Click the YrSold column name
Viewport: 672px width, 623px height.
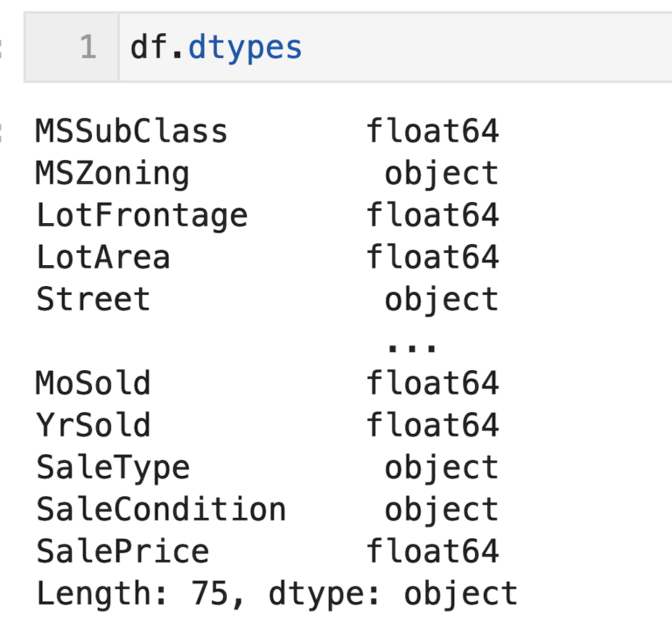[x=93, y=425]
